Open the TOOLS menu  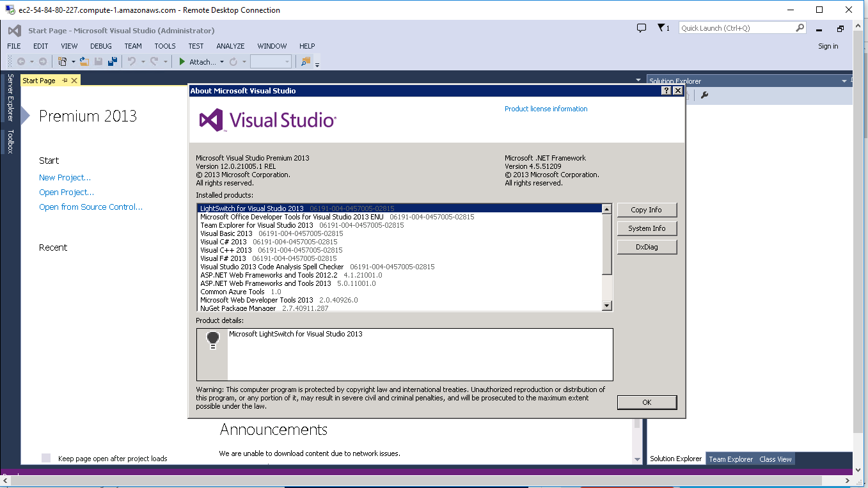coord(165,46)
